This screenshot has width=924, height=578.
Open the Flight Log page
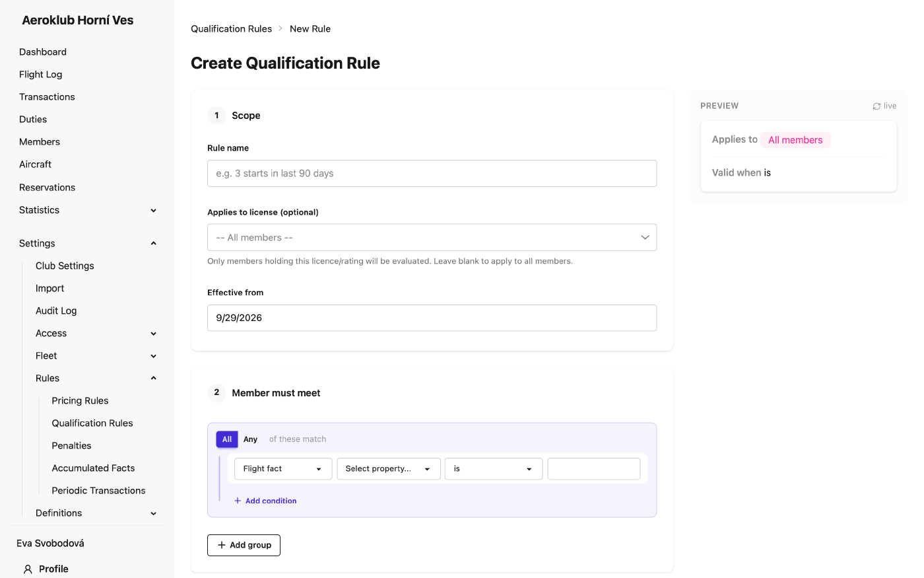pyautogui.click(x=41, y=75)
